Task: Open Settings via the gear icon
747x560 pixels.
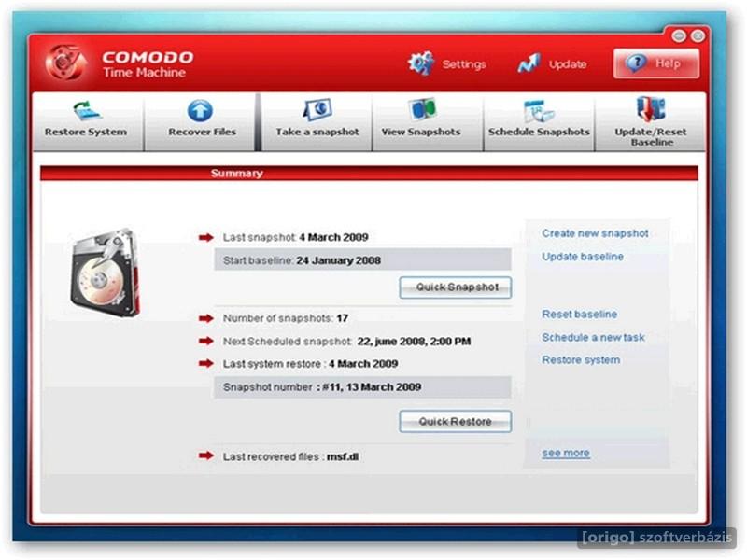Action: [x=421, y=63]
